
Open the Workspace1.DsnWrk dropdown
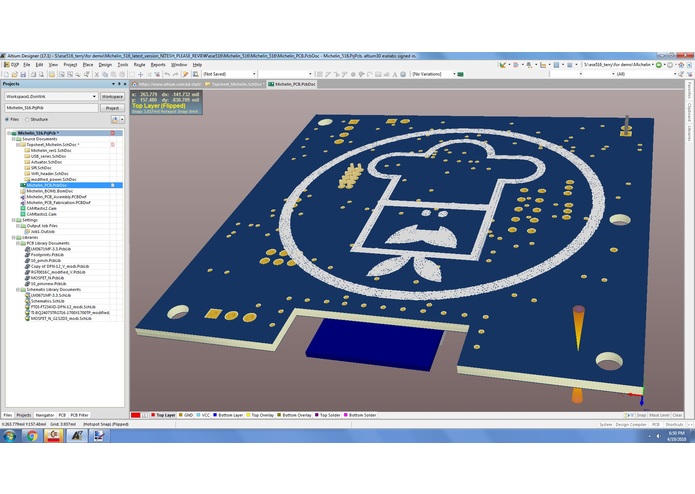click(x=94, y=97)
